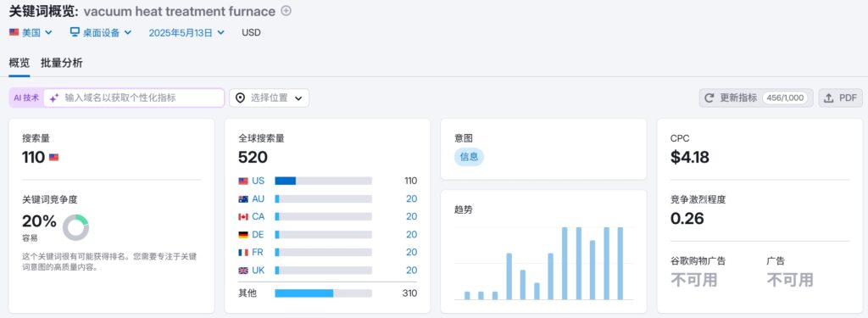868x318 pixels.
Task: Switch to the 概览 tab
Action: coord(19,63)
